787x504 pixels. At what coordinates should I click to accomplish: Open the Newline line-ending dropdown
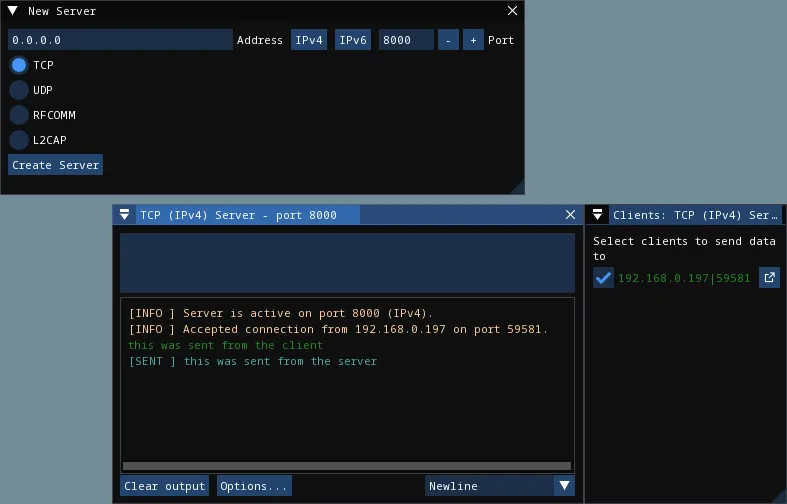pyautogui.click(x=499, y=486)
